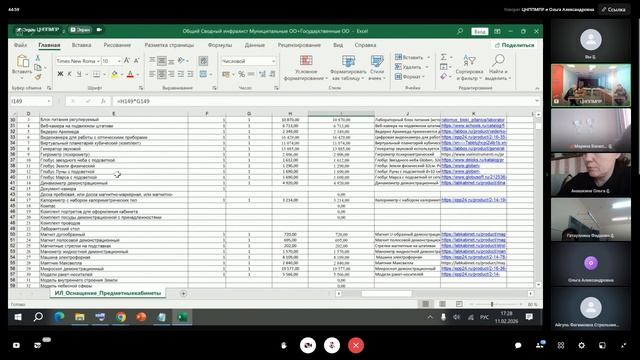Click the Ссылка link button
Viewport: 640px width, 360px height.
pos(613,9)
